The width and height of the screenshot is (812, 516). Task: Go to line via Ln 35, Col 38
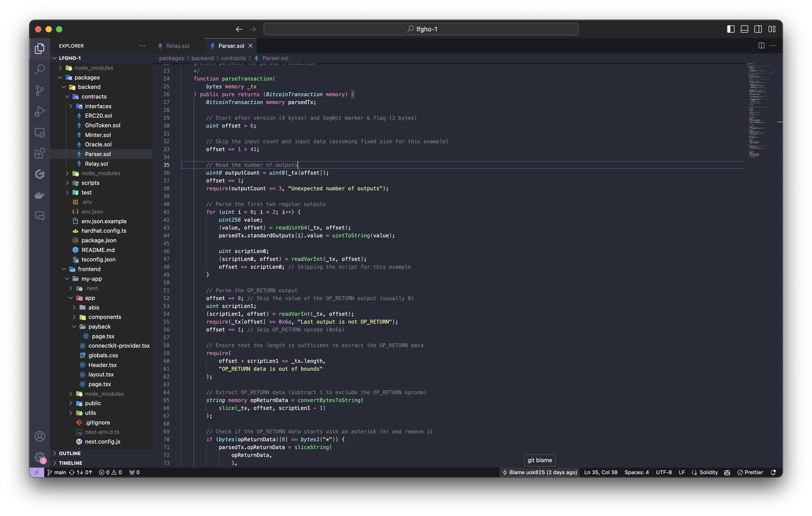click(601, 472)
